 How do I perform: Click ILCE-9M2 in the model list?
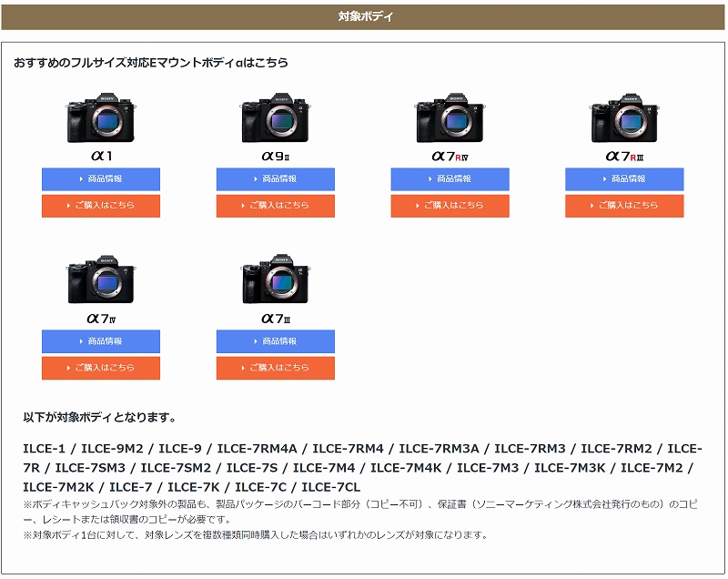click(112, 449)
